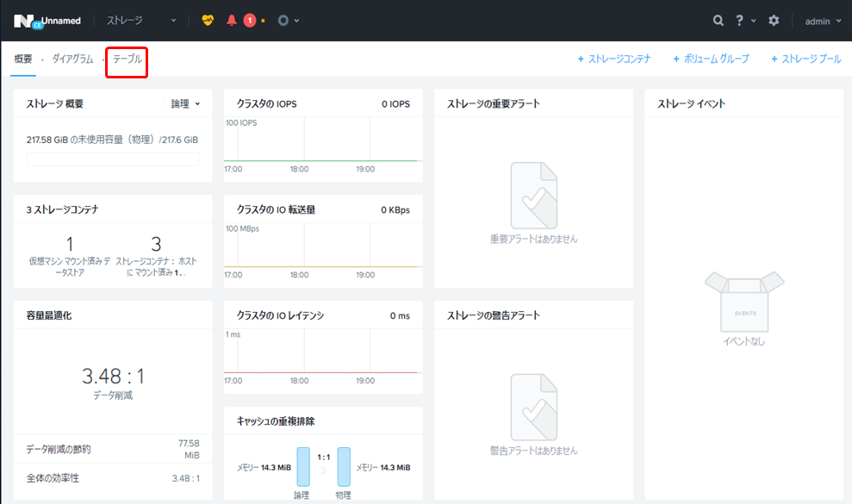Switch to the テーブル tab
Screen dimensions: 852x504
coord(127,59)
